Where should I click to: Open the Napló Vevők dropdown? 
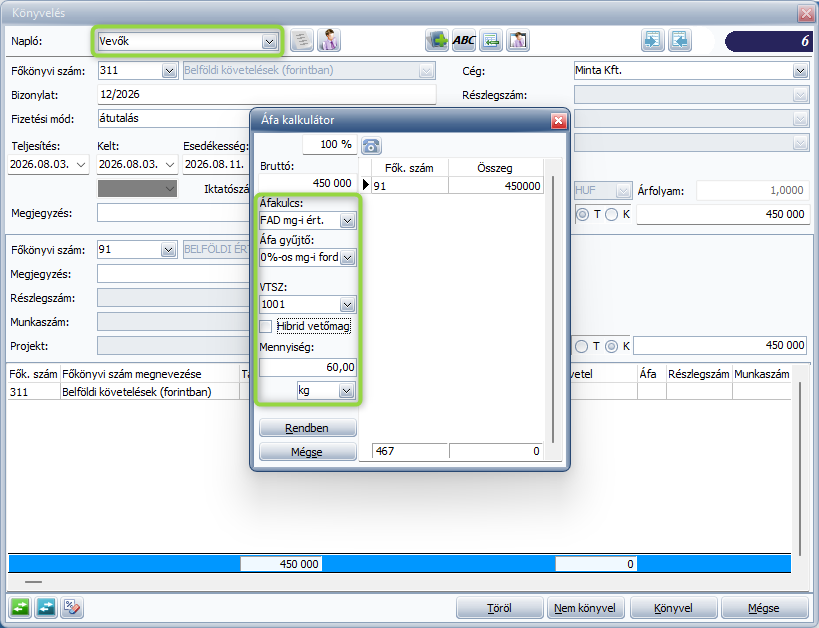click(270, 41)
